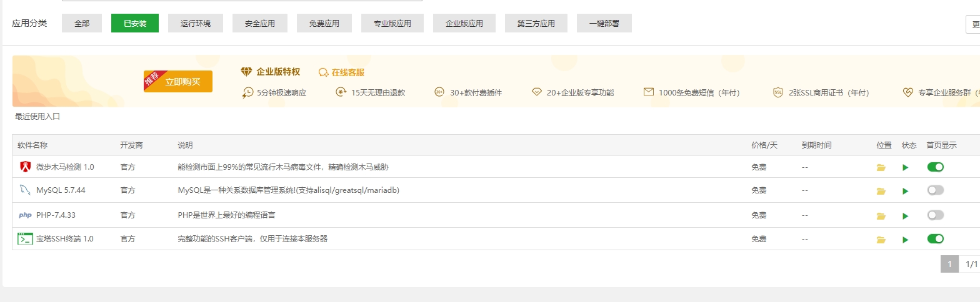Open folder location for 微步木马检测 1.0
Screen dimensions: 980x302
[x=881, y=167]
